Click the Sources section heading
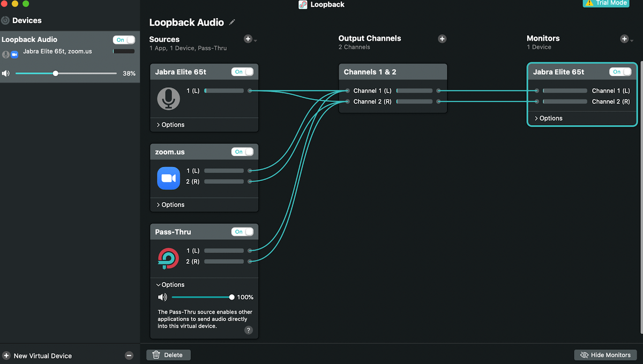The height and width of the screenshot is (364, 643). click(165, 39)
